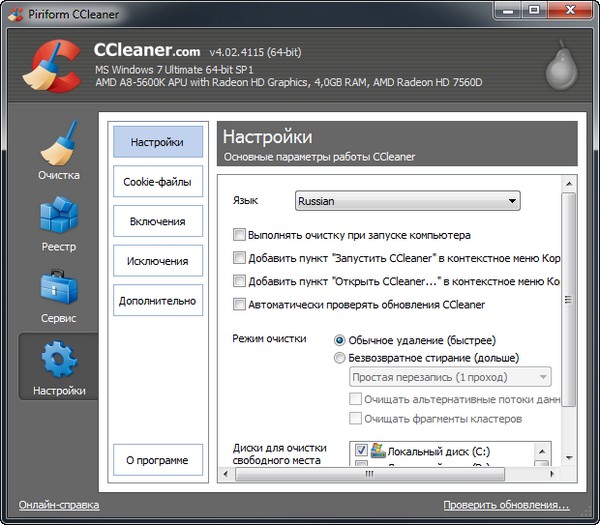Enable cleaning on computer startup checkbox

click(239, 235)
